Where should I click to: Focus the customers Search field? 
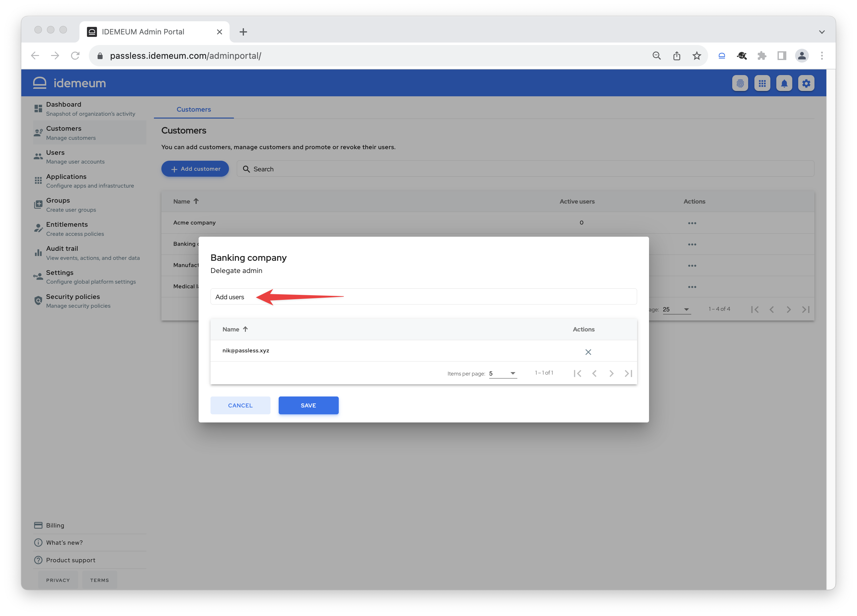(525, 169)
